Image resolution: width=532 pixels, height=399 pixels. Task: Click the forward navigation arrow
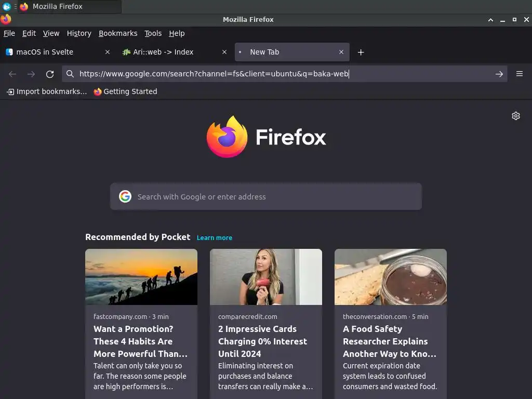coord(31,74)
